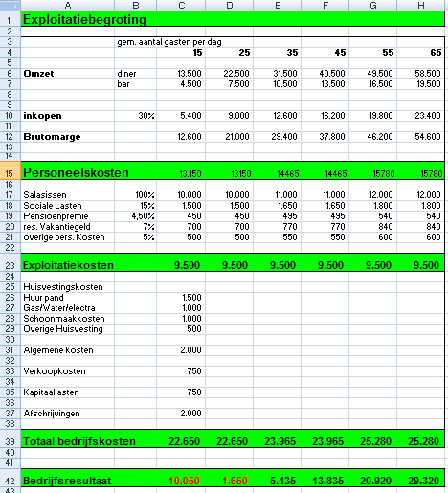The width and height of the screenshot is (448, 493).
Task: Select column A header
Action: 67,5
